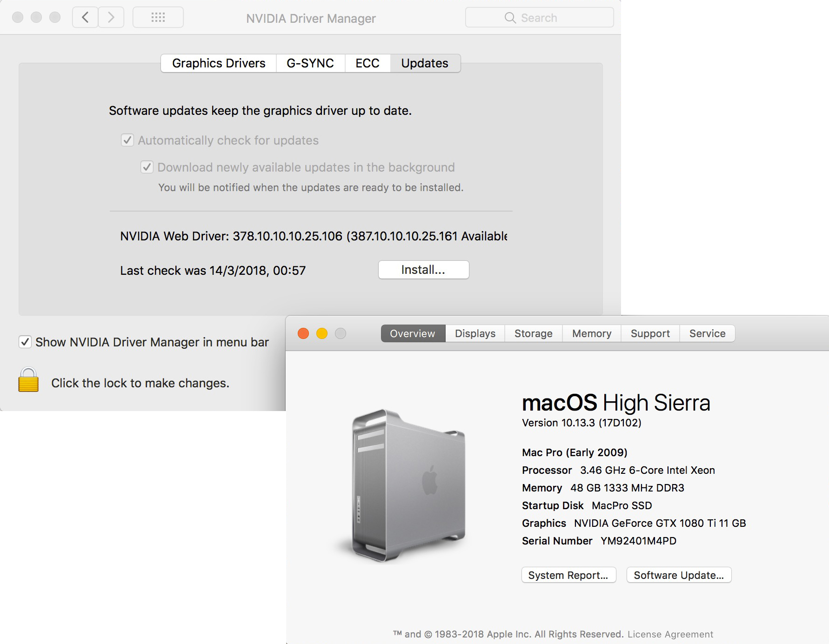
Task: Toggle Show NVIDIA Driver Manager in menu bar
Action: tap(25, 342)
